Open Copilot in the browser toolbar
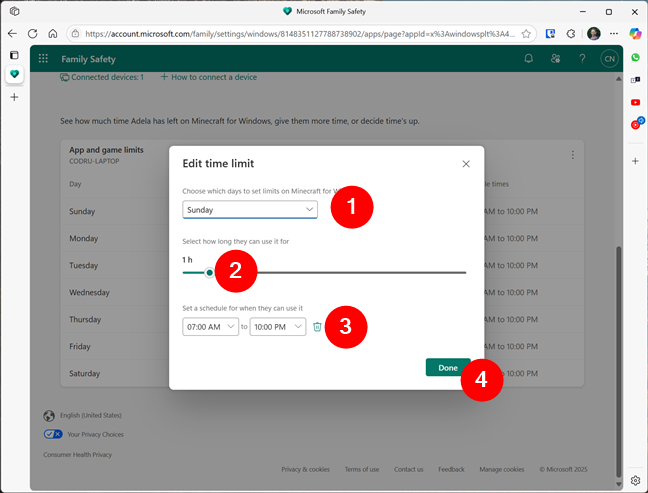 635,33
